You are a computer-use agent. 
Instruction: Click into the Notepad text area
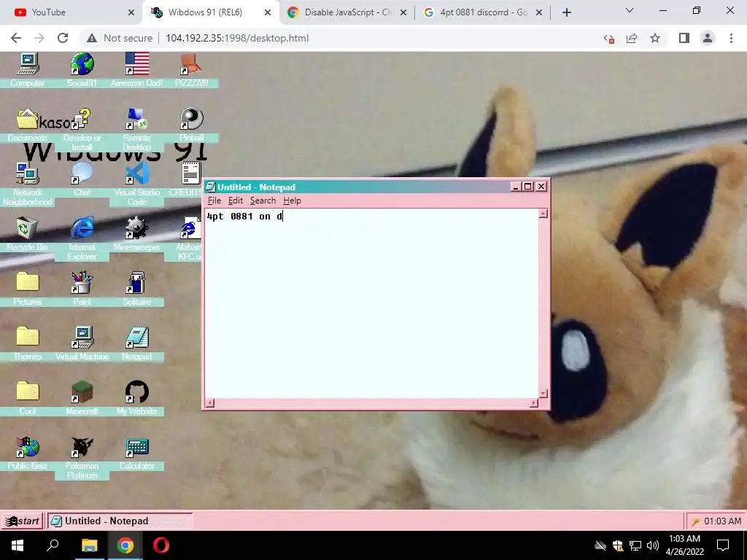(x=371, y=303)
